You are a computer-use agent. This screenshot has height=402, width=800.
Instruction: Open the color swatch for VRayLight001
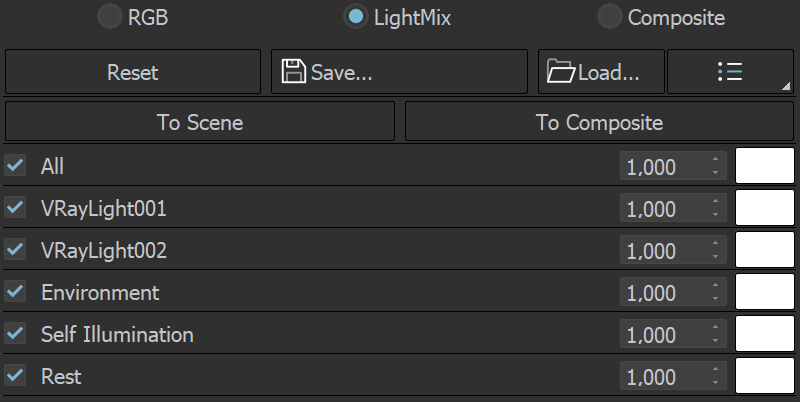click(x=765, y=208)
